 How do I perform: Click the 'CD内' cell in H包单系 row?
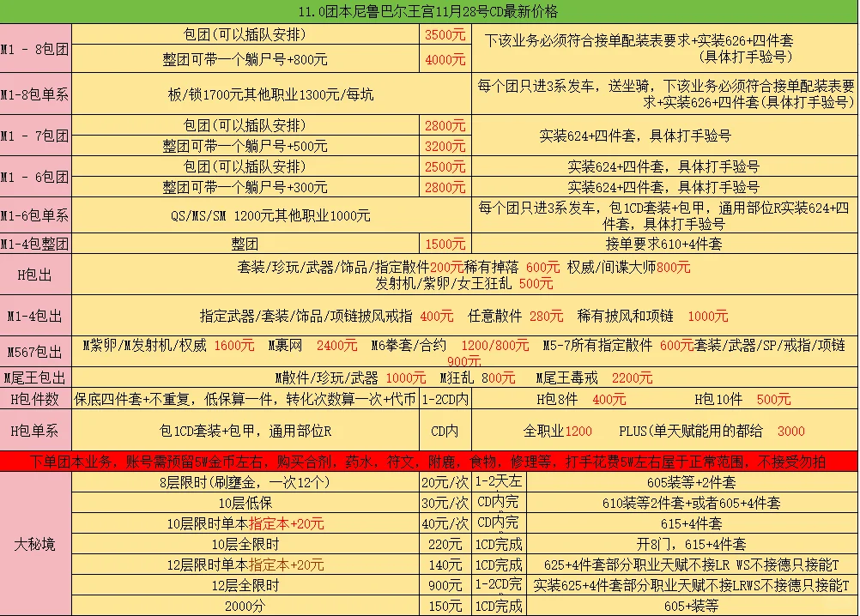[x=445, y=431]
